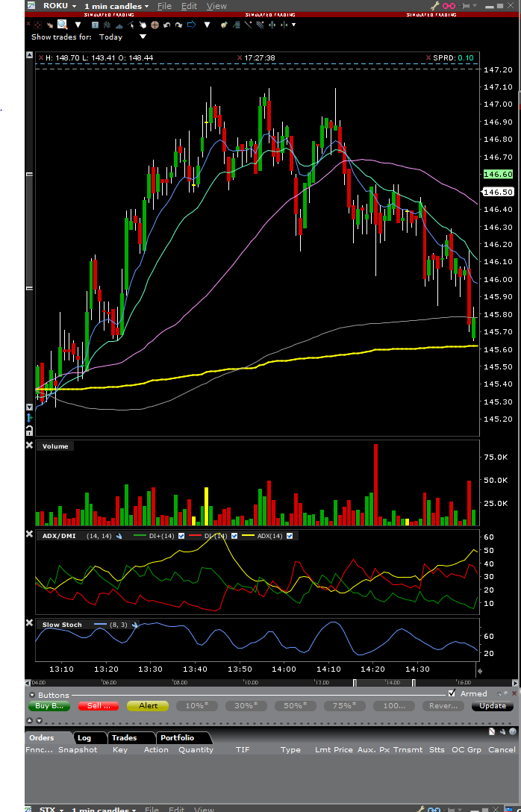Image resolution: width=521 pixels, height=812 pixels.
Task: Click the yellow Alert button
Action: [x=148, y=706]
